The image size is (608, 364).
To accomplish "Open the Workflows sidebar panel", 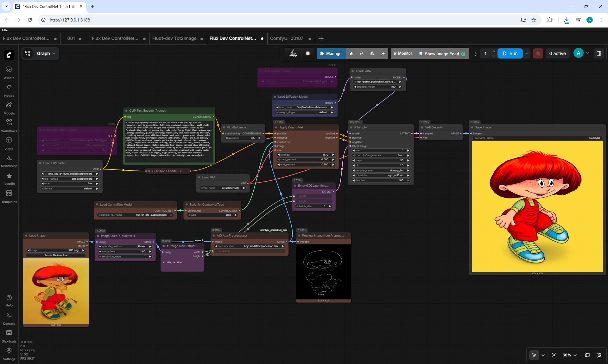I will pos(9,126).
